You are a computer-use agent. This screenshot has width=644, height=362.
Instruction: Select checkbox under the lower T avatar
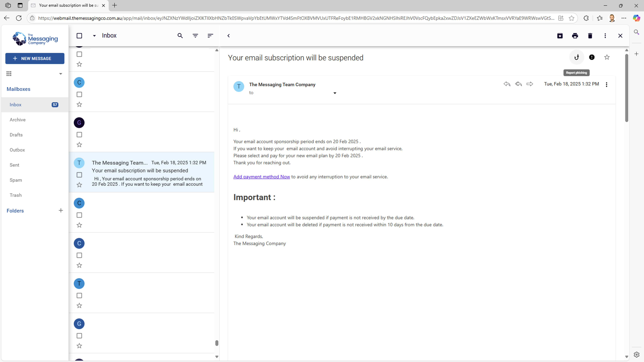click(x=79, y=296)
